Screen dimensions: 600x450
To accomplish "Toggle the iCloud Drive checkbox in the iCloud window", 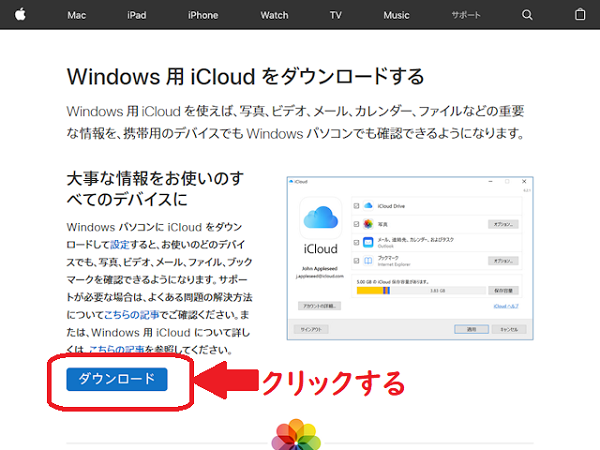I will (x=356, y=206).
